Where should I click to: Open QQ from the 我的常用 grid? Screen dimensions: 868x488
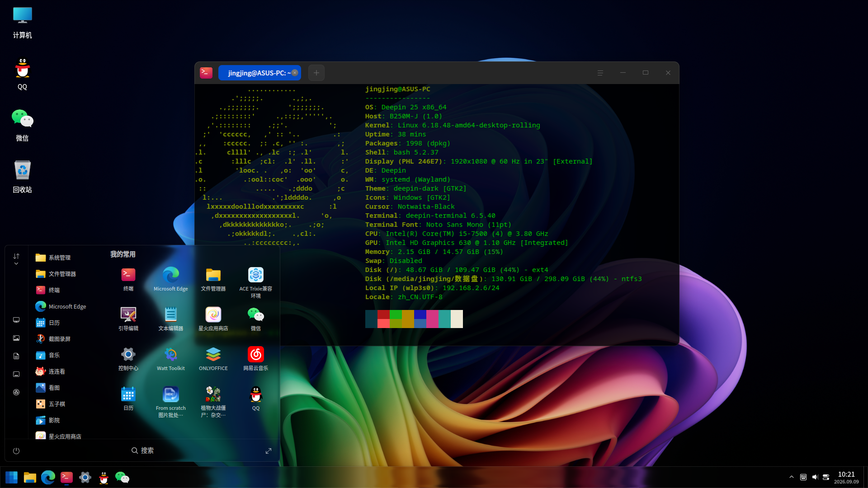pyautogui.click(x=256, y=399)
